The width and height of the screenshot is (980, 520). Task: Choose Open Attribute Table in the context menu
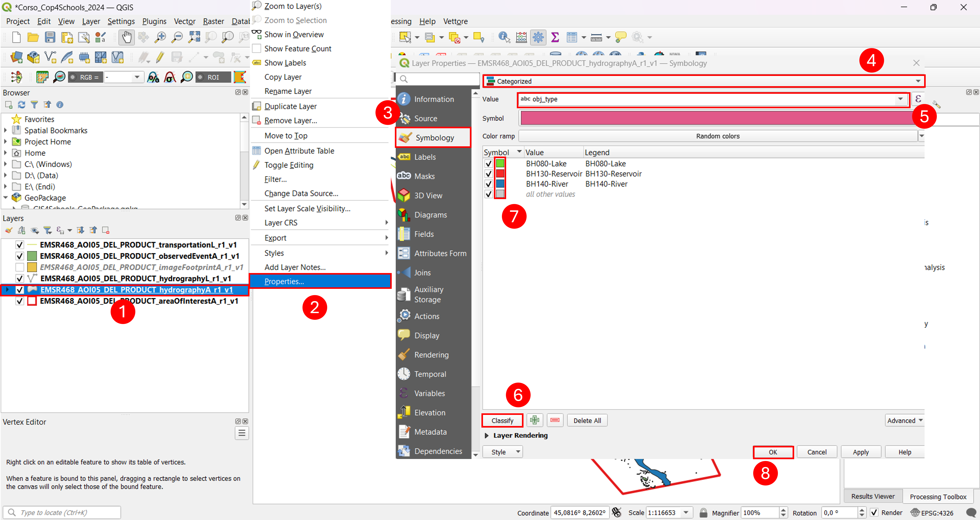[299, 151]
